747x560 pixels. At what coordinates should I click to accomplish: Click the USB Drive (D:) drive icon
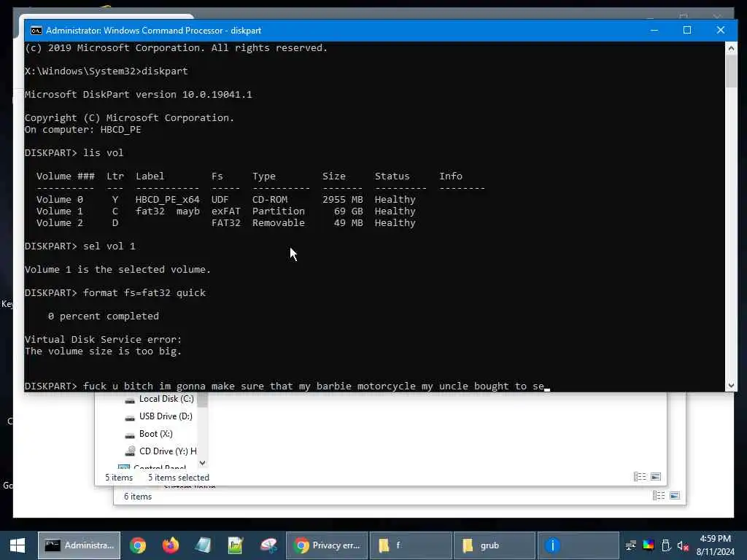(130, 417)
